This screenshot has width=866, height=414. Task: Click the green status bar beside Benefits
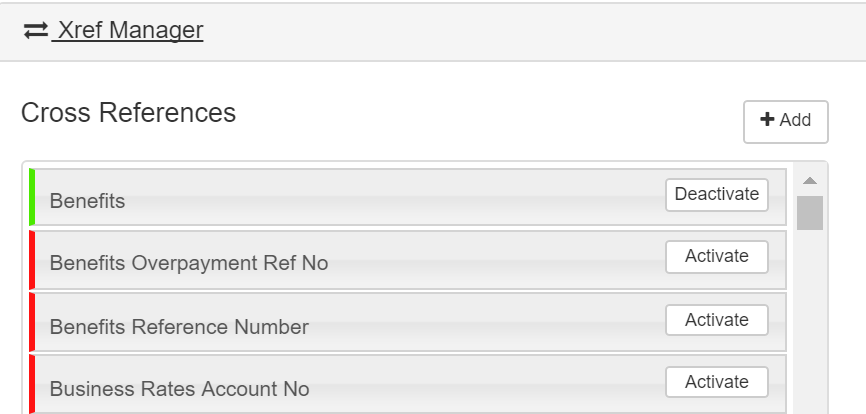pos(32,197)
